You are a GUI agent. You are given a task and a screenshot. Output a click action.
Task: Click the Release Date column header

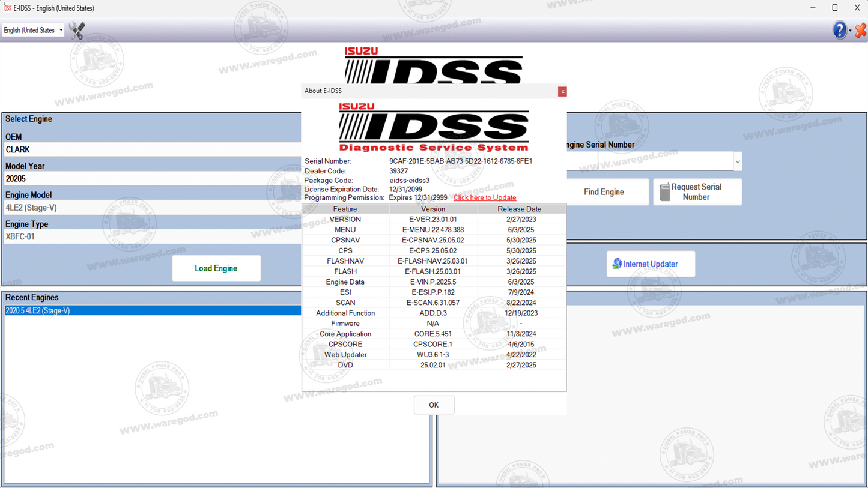click(521, 208)
